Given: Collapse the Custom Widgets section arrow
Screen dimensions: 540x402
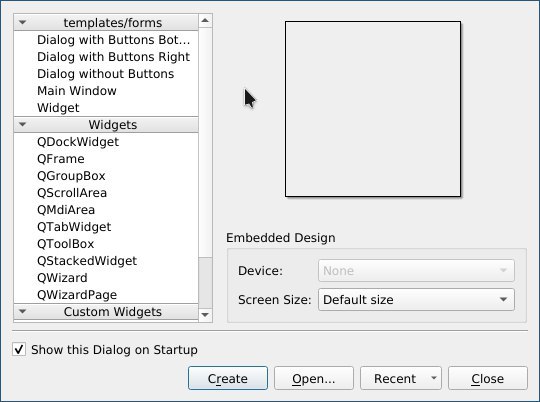Looking at the screenshot, I should coord(22,311).
